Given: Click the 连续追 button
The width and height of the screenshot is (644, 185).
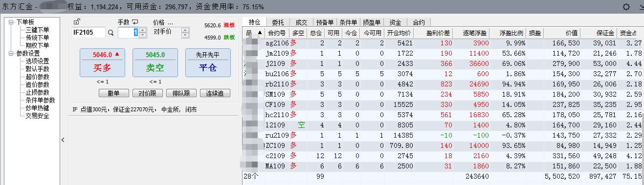Looking at the screenshot, I should 215,93.
